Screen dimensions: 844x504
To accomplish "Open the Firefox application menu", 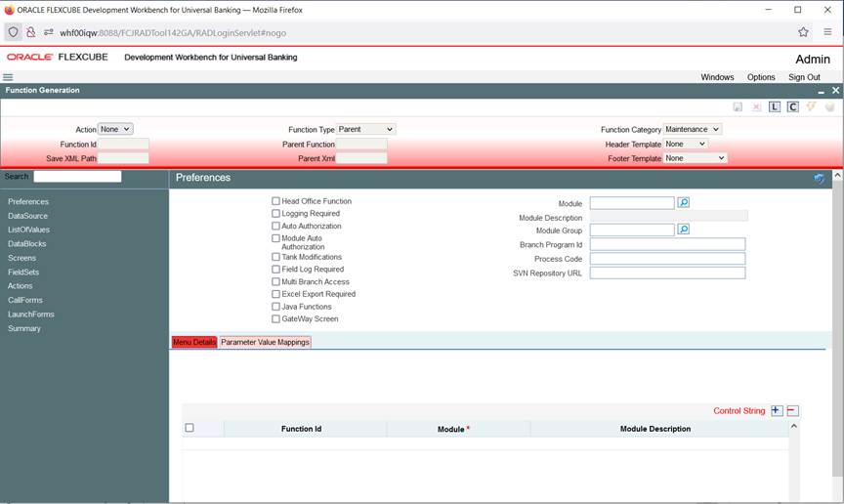I will [x=827, y=32].
